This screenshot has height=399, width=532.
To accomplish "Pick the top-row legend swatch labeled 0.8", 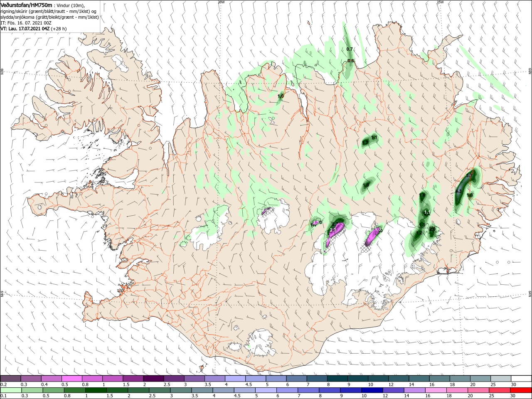I will pyautogui.click(x=92, y=379).
